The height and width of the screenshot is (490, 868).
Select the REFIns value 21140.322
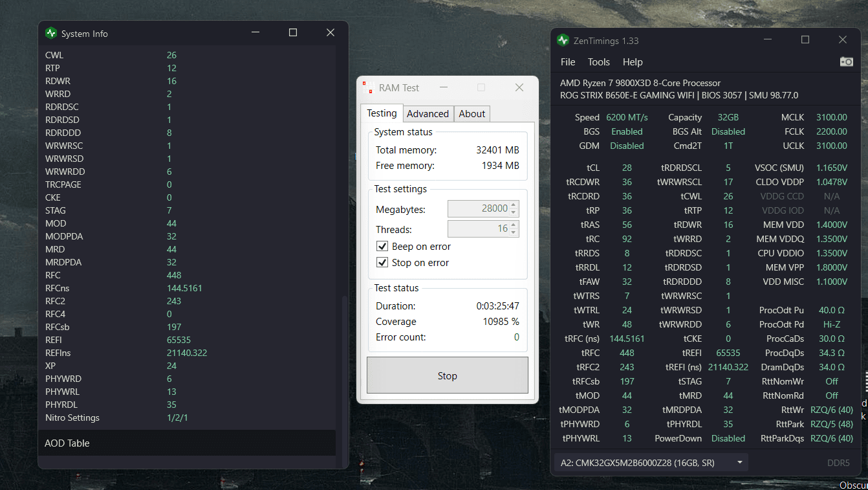point(187,353)
